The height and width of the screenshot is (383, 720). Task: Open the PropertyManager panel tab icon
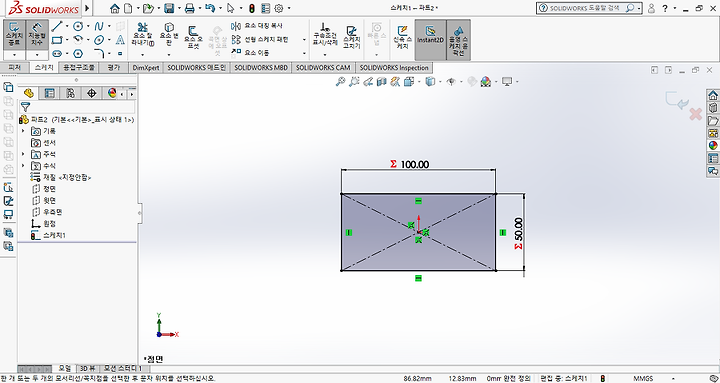pos(50,93)
